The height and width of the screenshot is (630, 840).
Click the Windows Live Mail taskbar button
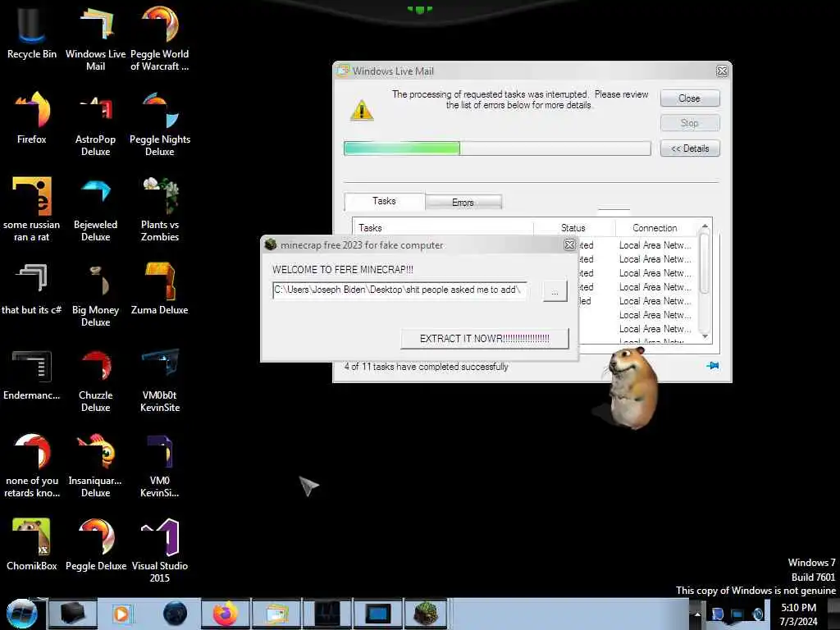point(276,614)
